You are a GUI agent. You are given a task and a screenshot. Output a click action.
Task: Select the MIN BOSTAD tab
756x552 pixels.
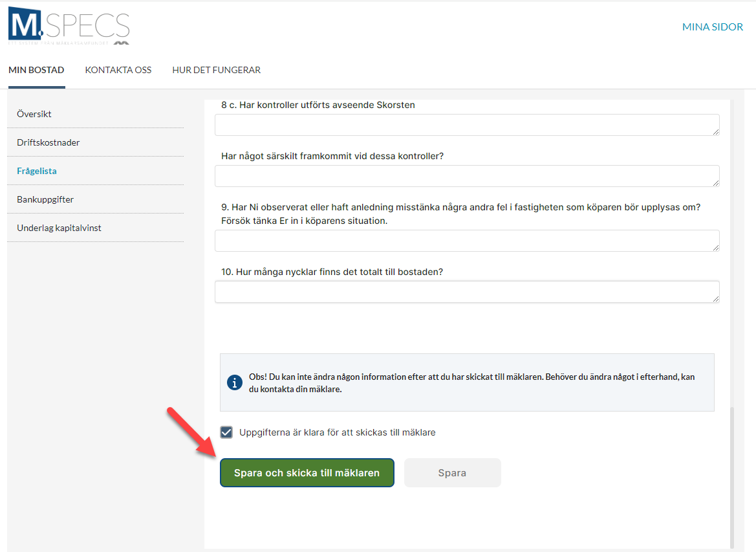[36, 70]
